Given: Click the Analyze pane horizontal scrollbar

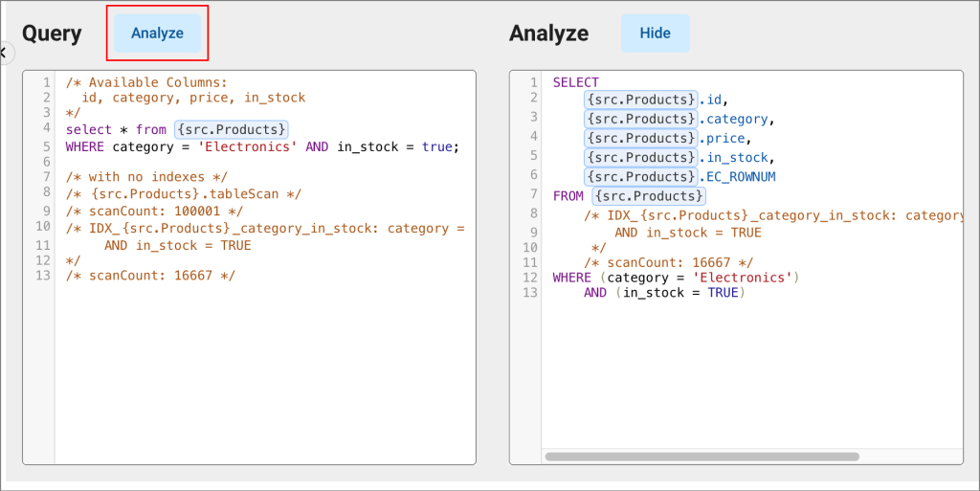Looking at the screenshot, I should coord(702,457).
